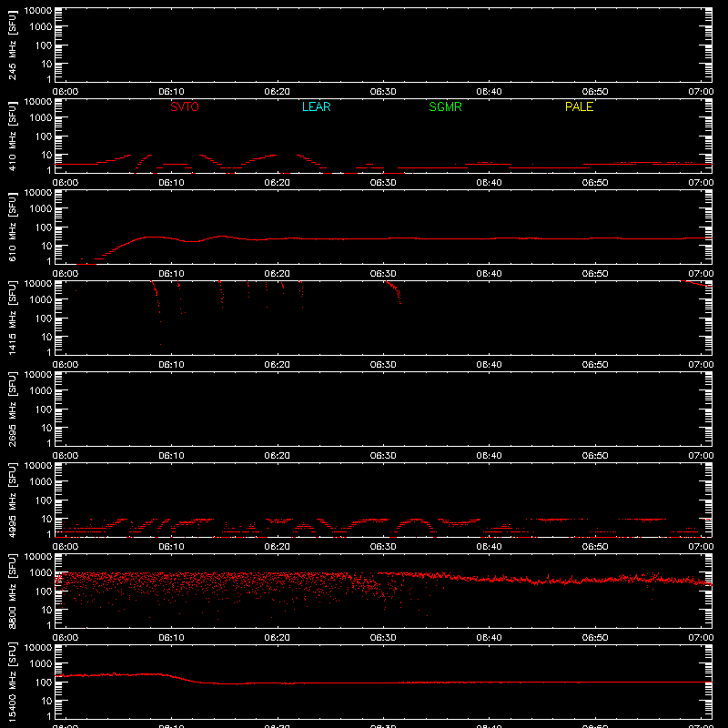Screen dimensions: 728x728
Task: Click the cyan LEAR station label
Action: click(x=316, y=106)
